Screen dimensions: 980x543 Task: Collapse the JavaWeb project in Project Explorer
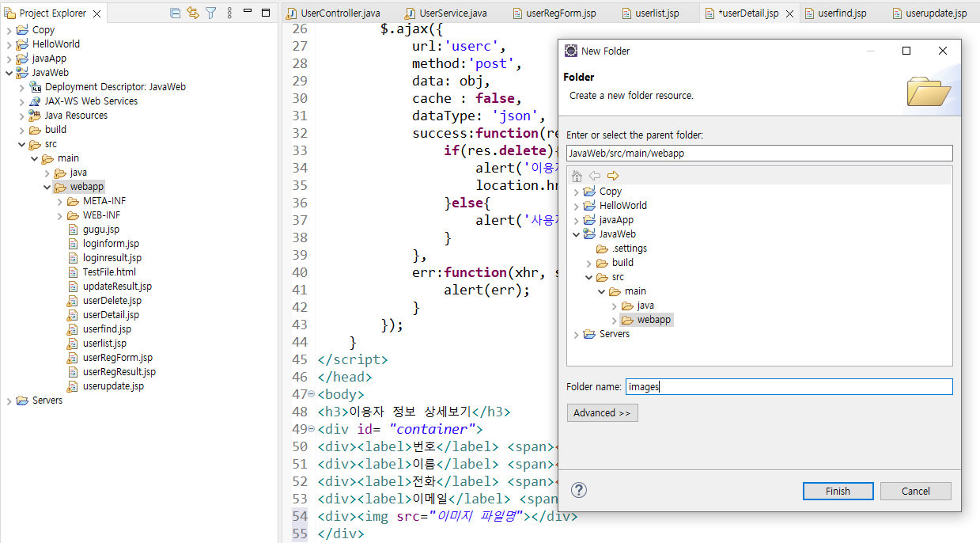(x=9, y=73)
